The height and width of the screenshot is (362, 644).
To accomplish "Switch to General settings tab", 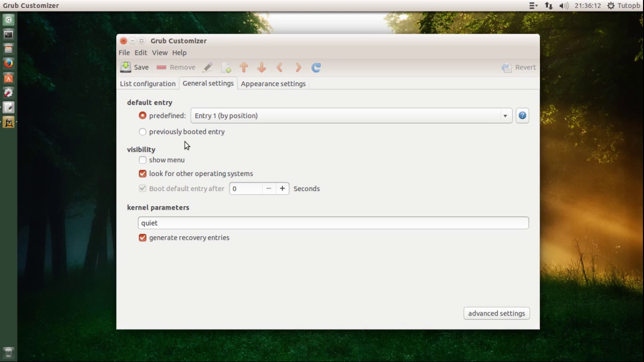I will point(208,83).
